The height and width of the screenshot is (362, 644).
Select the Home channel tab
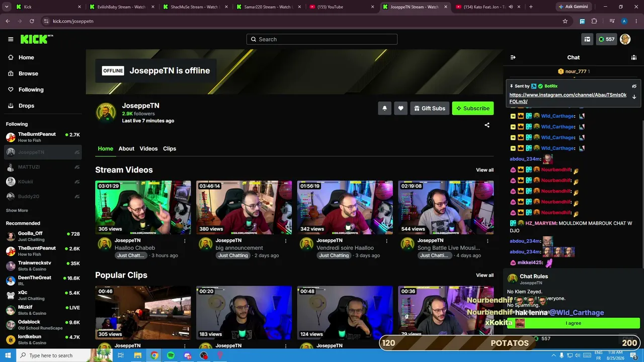tap(105, 148)
